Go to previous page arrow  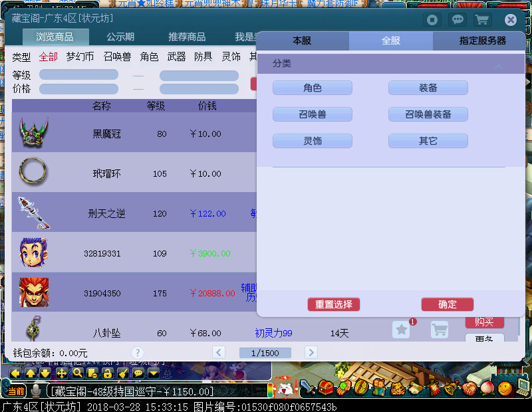tap(219, 352)
